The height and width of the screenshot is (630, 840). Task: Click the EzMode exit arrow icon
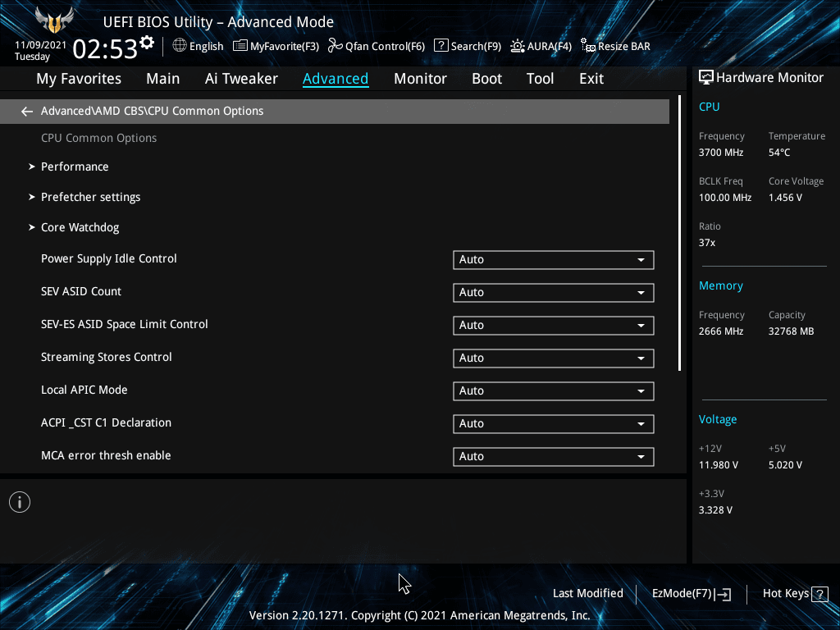(723, 594)
